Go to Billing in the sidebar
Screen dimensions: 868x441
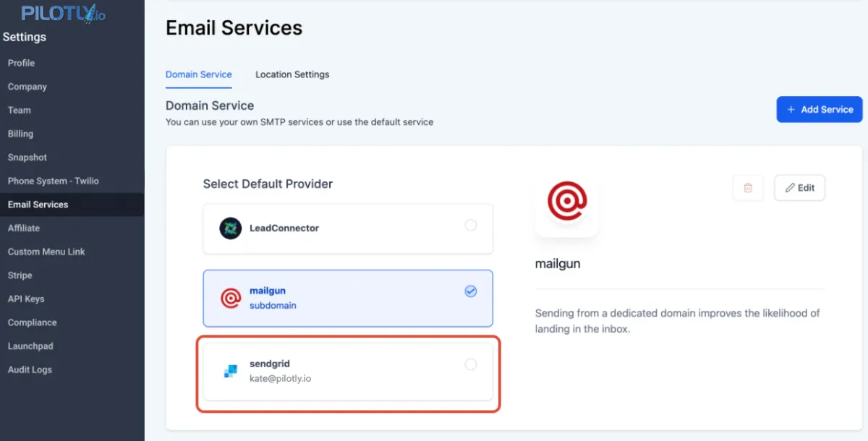tap(21, 134)
